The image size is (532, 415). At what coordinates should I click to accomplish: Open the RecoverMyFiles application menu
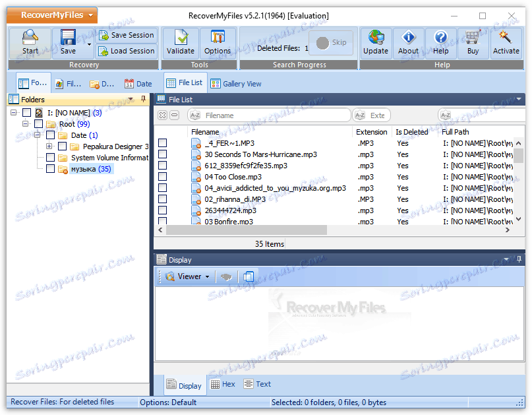tap(52, 15)
